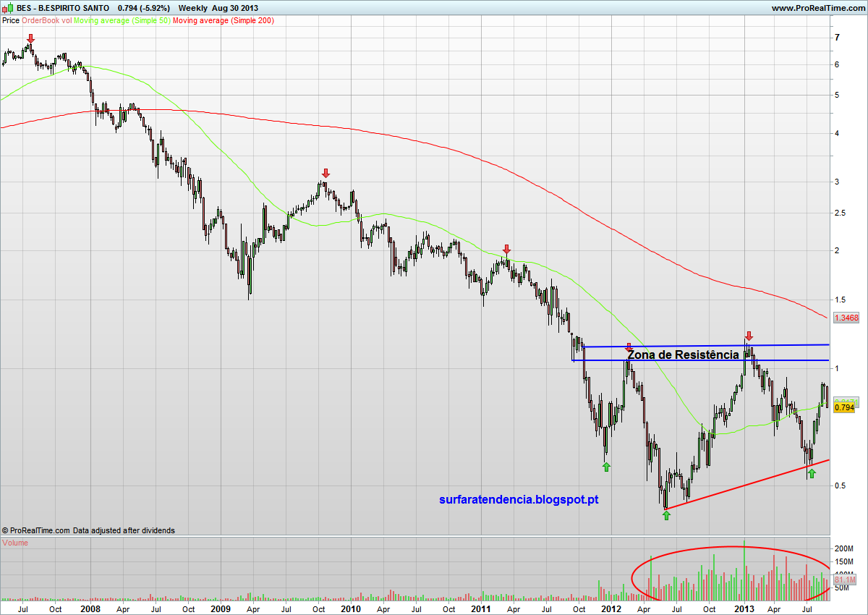Viewport: 868px width, 615px height.
Task: Click the yellow 0.794 current price tag
Action: click(844, 407)
